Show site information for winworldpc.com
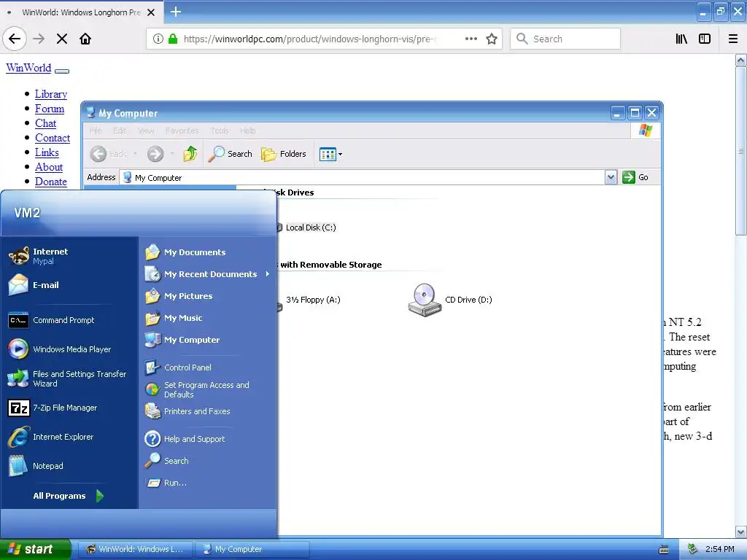Screen dimensions: 747x560 [158, 39]
